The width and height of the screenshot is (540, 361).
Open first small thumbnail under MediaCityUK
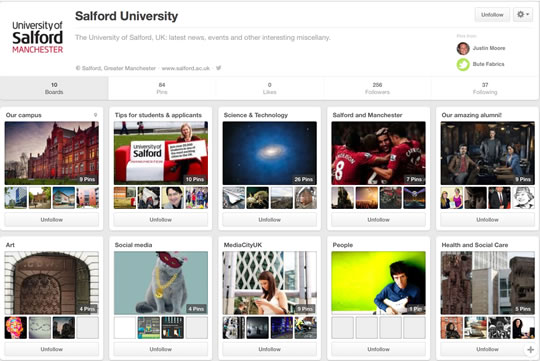coord(233,328)
